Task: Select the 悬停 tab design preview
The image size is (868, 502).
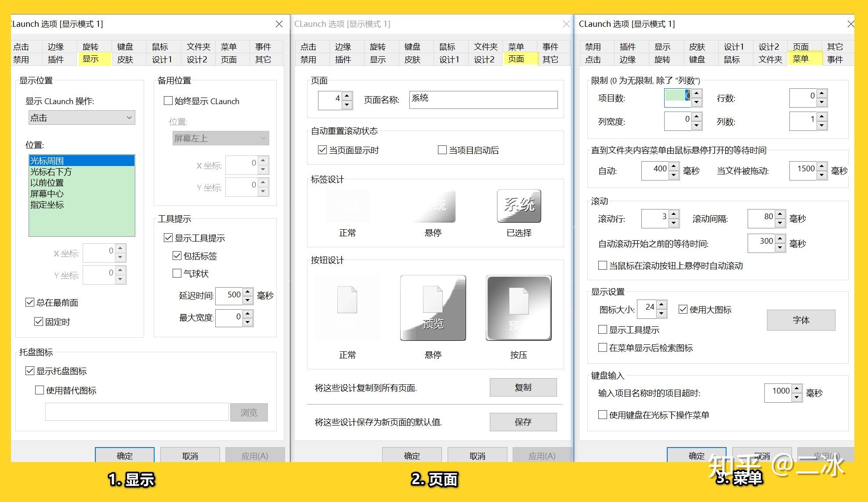Action: coord(433,206)
